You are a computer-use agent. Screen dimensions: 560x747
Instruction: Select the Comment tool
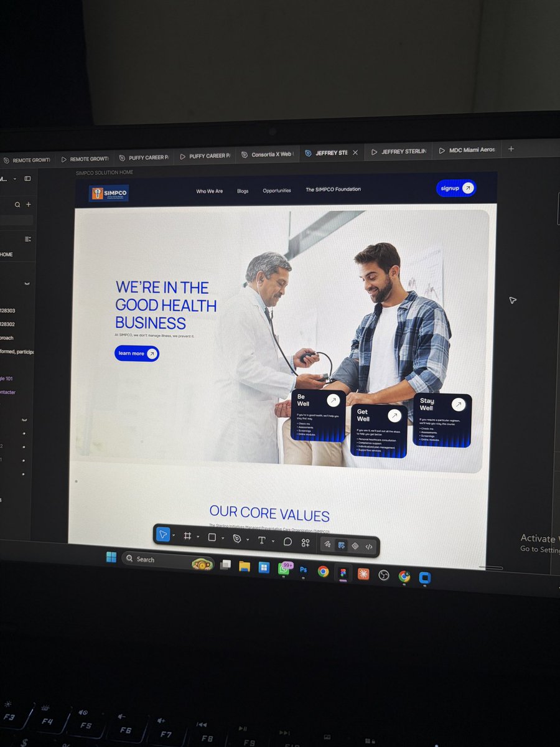287,542
